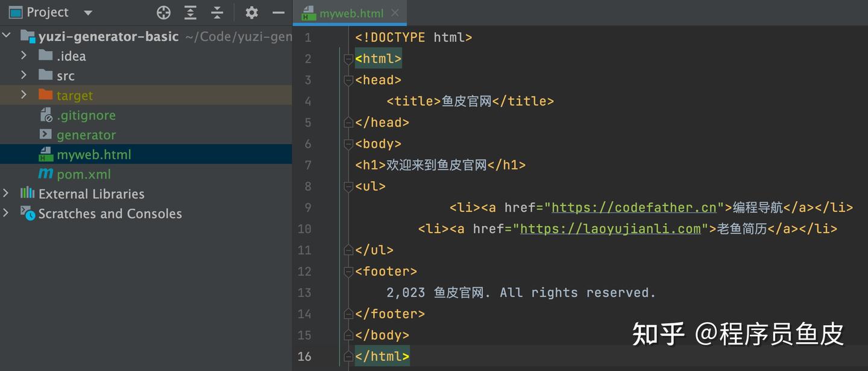Collapse the yuzi-generator-basic project root
Viewport: 868px width, 371px height.
7,36
